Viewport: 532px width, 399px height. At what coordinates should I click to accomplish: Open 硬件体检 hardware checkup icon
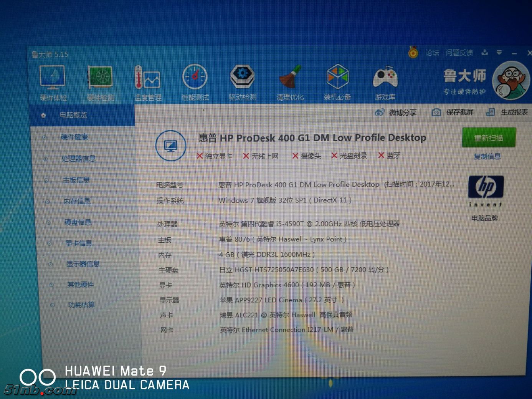(x=53, y=82)
